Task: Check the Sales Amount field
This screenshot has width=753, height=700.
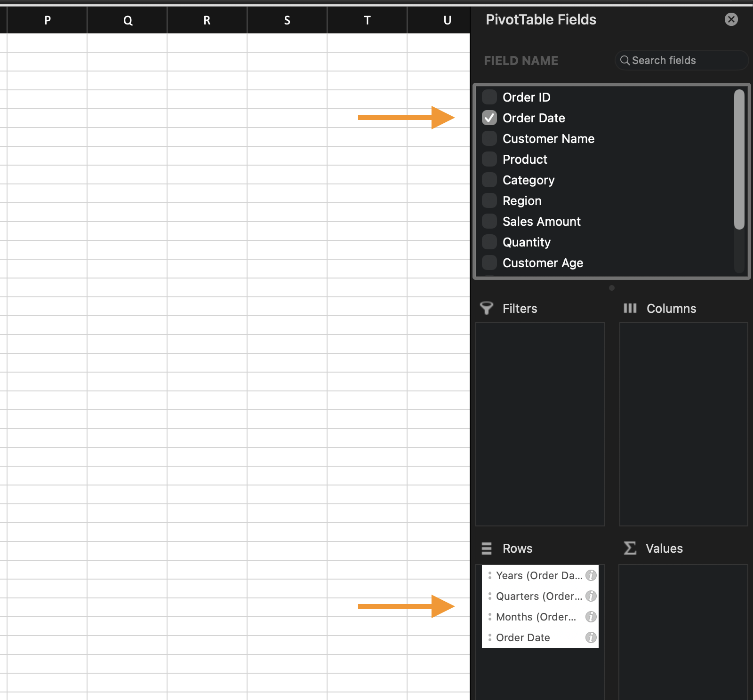Action: 489,221
